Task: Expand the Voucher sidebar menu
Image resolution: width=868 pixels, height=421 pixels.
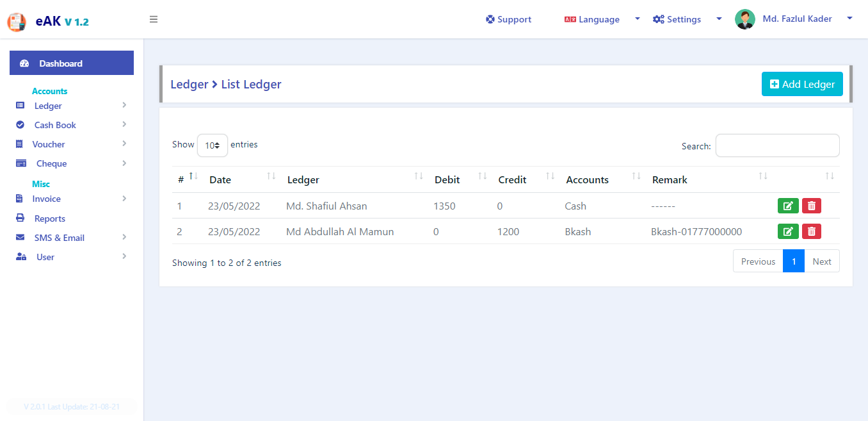Action: 72,144
